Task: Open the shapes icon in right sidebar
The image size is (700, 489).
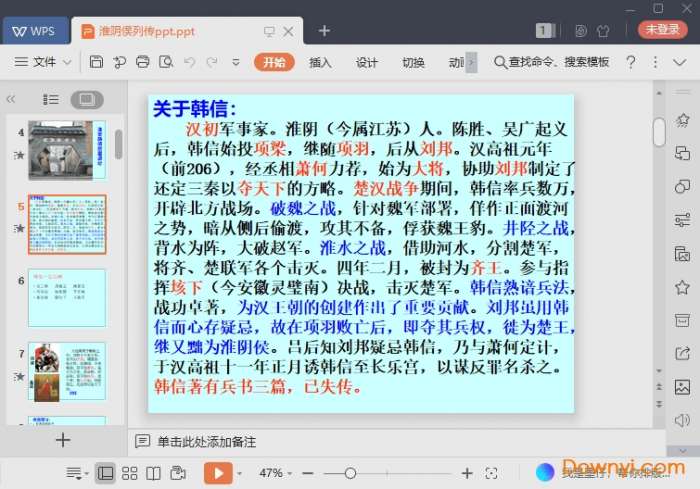Action: coord(682,186)
